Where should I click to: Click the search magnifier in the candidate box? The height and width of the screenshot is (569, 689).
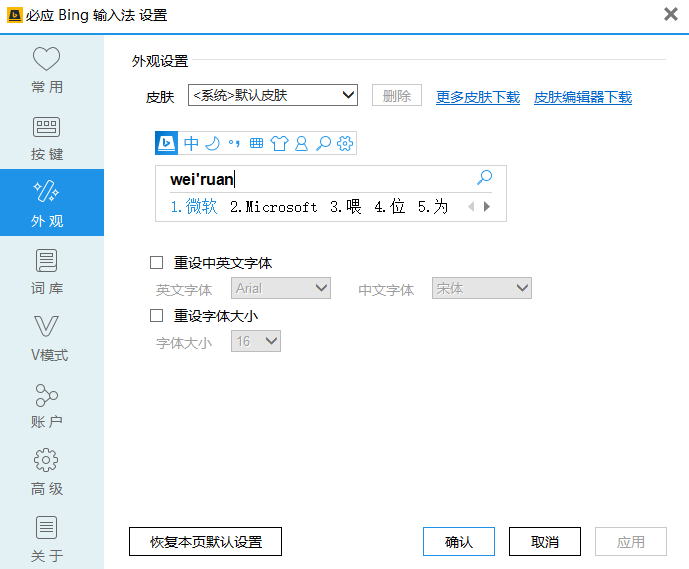[x=484, y=178]
